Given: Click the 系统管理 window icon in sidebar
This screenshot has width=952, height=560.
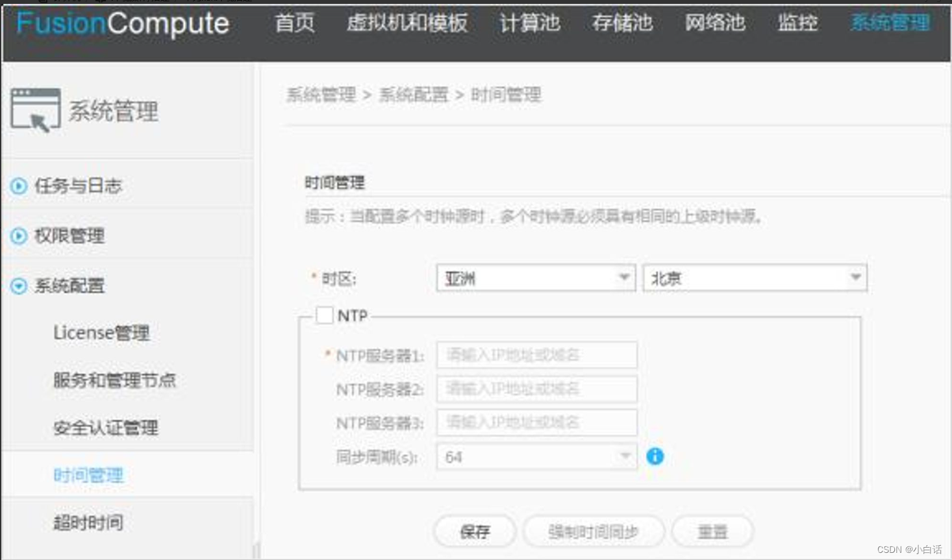Looking at the screenshot, I should point(36,110).
